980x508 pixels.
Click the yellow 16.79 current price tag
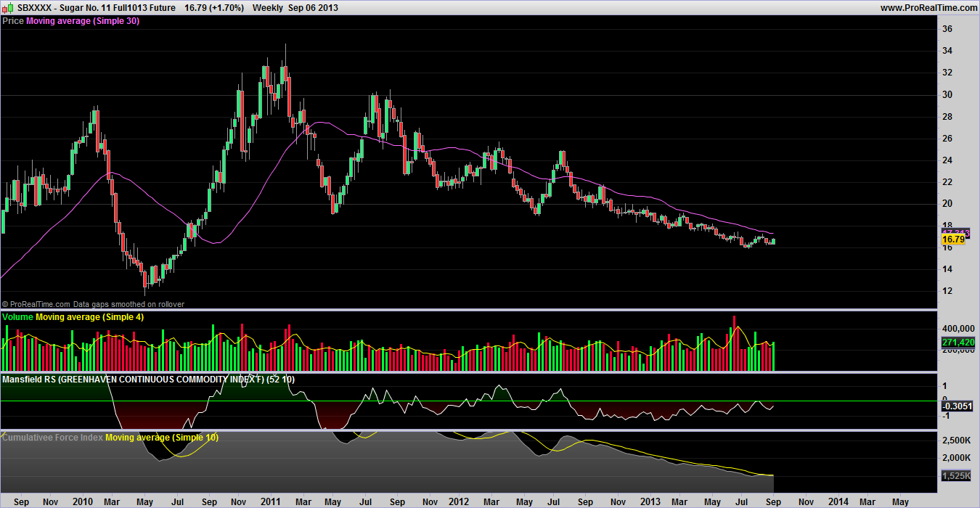[x=952, y=239]
